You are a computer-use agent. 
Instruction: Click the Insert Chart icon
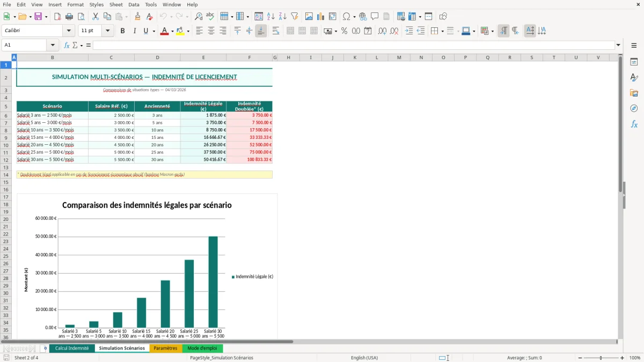[321, 17]
